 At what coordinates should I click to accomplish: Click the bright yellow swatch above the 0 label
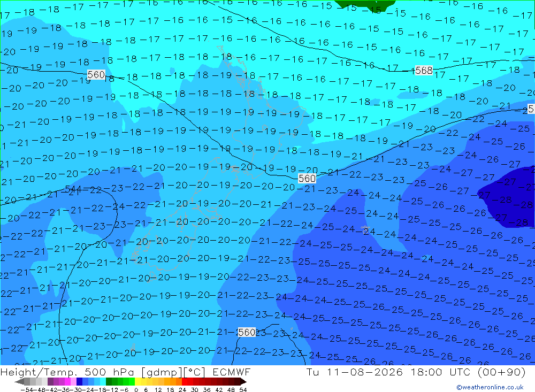coord(138,381)
